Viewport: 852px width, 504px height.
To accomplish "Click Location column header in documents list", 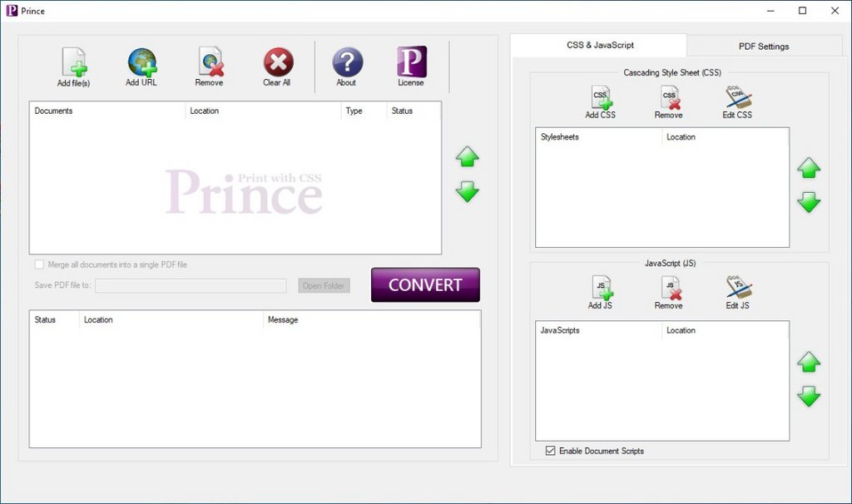I will click(263, 111).
